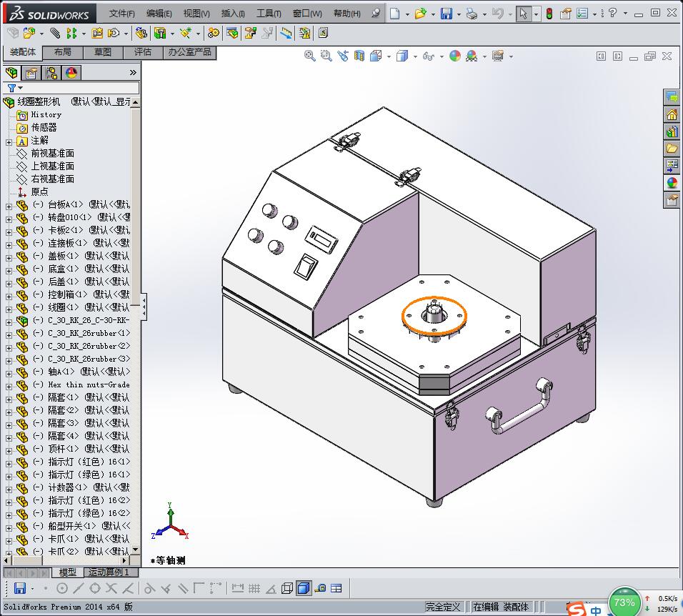The width and height of the screenshot is (683, 616).
Task: Click the SolidWorks Resources home icon
Action: point(672,114)
